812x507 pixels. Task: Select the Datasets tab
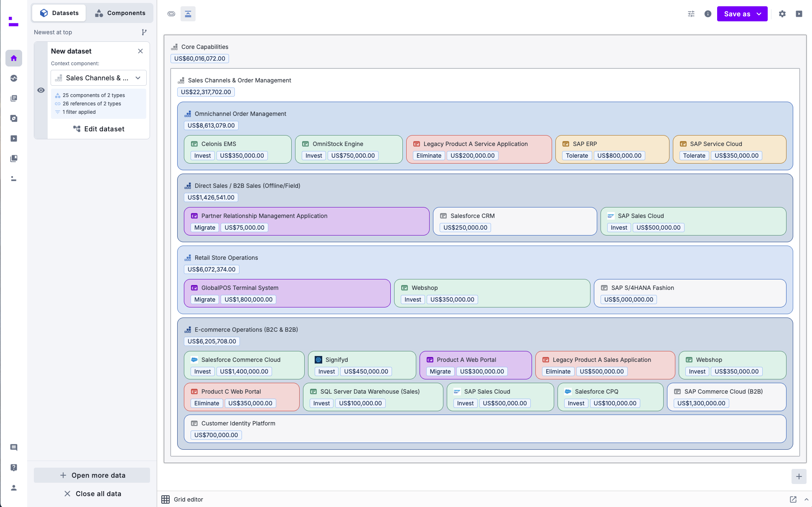click(59, 13)
